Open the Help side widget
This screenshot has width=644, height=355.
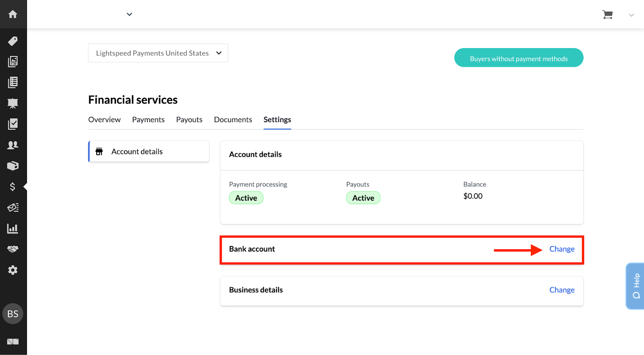pyautogui.click(x=636, y=286)
